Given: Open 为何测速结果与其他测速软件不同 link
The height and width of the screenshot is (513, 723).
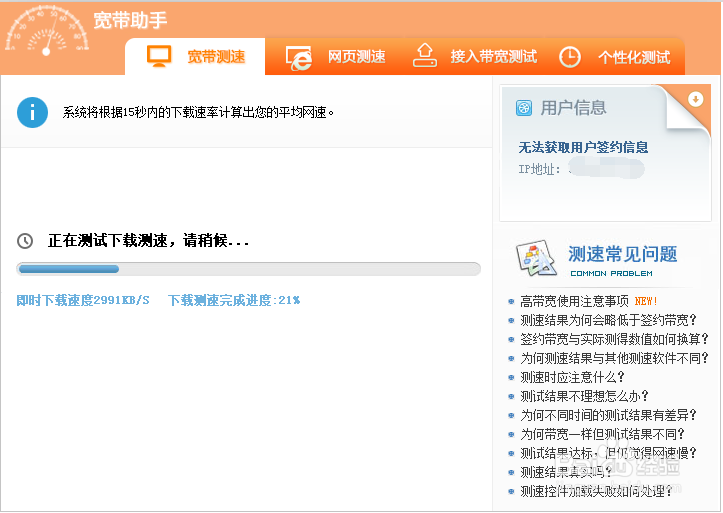Looking at the screenshot, I should pyautogui.click(x=614, y=358).
